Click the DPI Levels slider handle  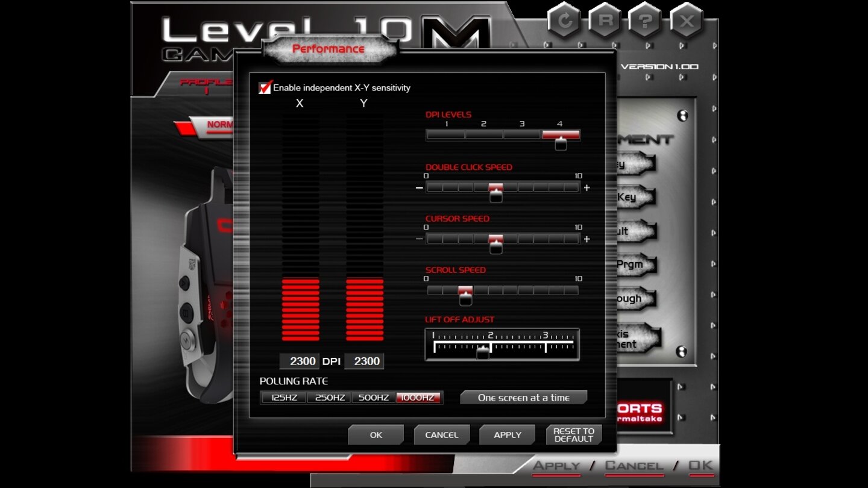(561, 143)
